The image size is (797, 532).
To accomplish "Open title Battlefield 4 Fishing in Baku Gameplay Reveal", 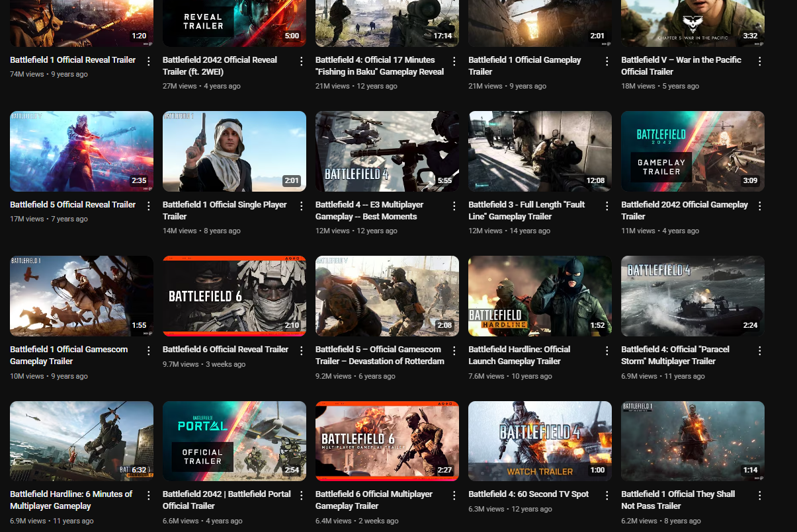I will 380,65.
